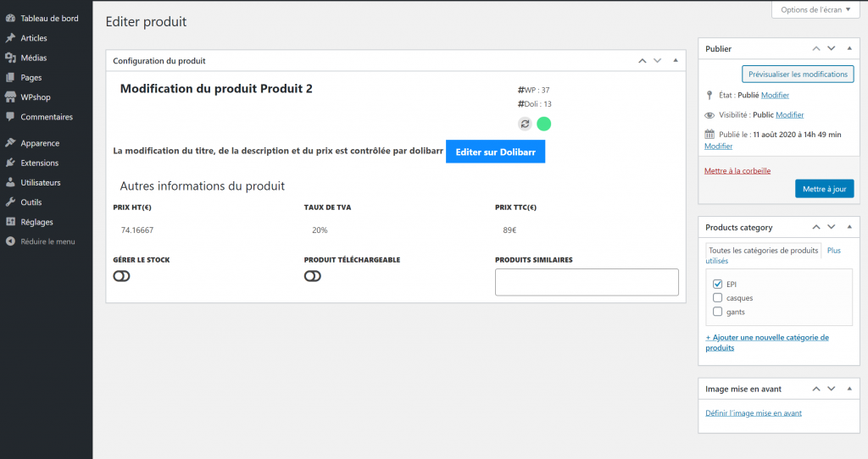
Task: Click the publication date calendar icon
Action: 709,134
